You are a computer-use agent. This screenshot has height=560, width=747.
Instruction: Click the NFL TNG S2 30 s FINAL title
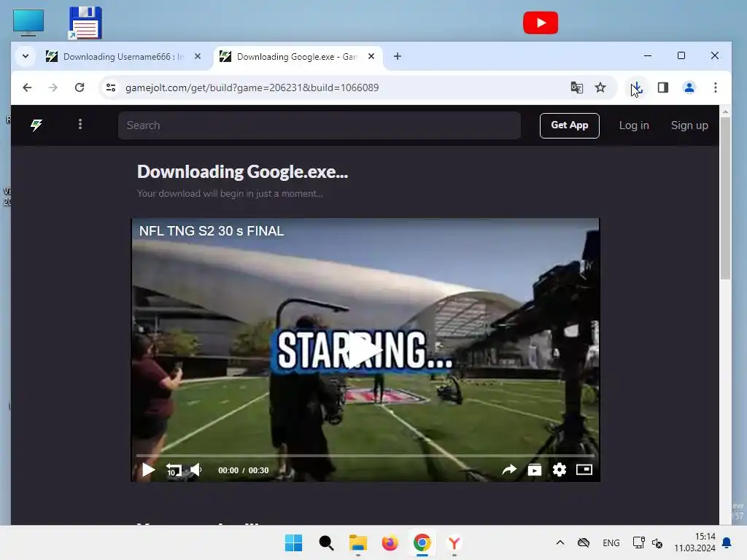coord(212,231)
